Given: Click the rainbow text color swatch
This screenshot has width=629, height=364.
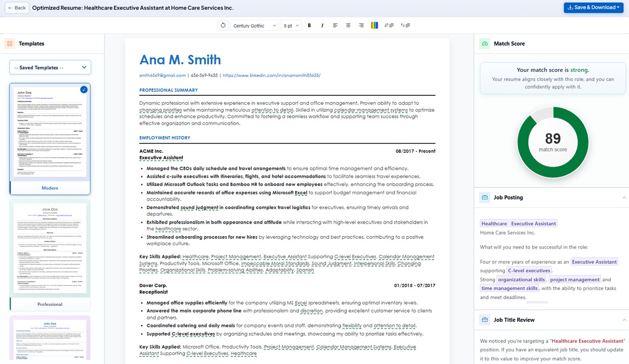Looking at the screenshot, I should click(x=374, y=25).
